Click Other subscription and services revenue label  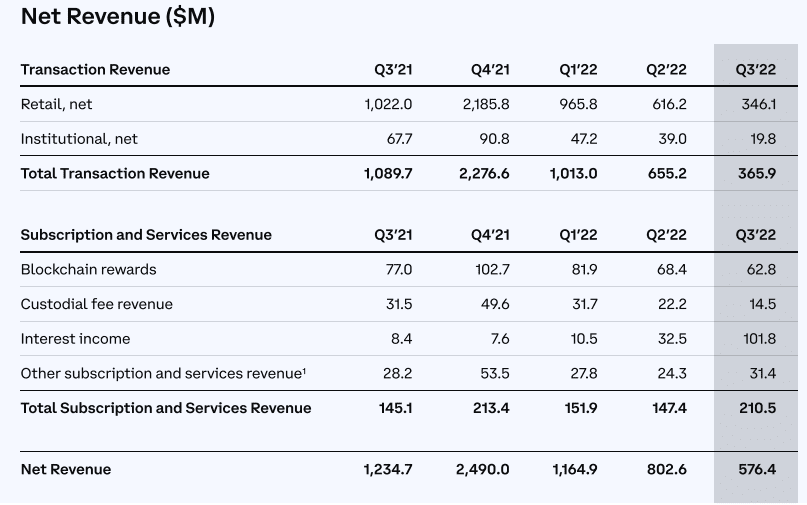pyautogui.click(x=163, y=373)
